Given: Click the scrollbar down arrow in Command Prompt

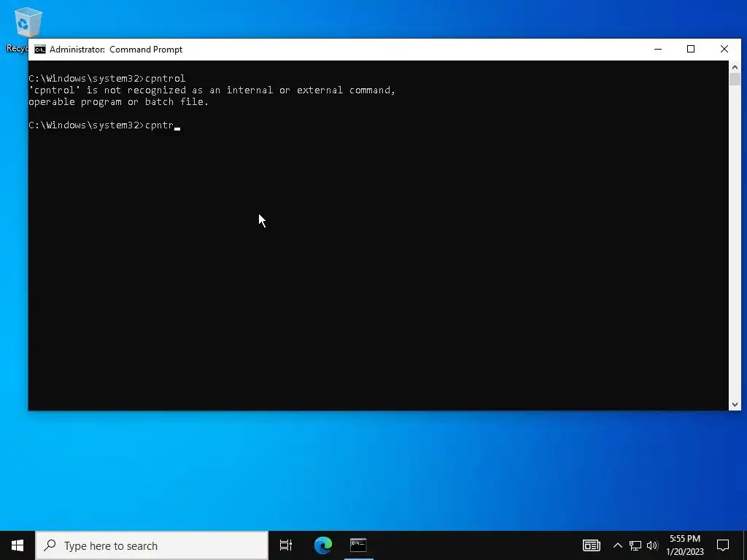Looking at the screenshot, I should click(735, 404).
